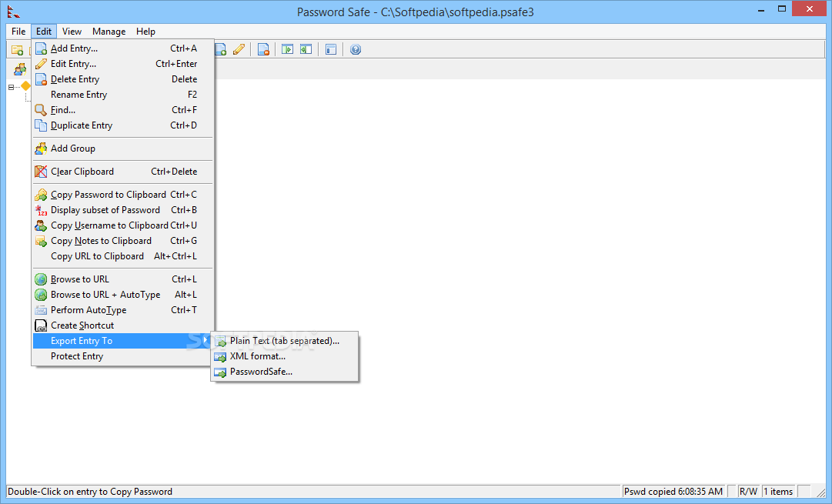Screen dimensions: 832x504
Task: Choose XML format... export option
Action: 285,356
